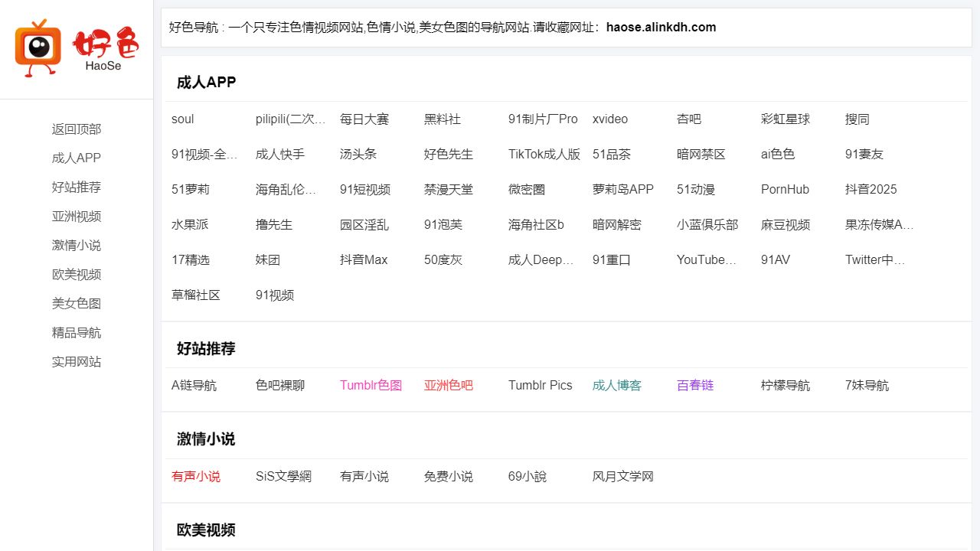
Task: Open the 抖音Max link
Action: pos(364,260)
